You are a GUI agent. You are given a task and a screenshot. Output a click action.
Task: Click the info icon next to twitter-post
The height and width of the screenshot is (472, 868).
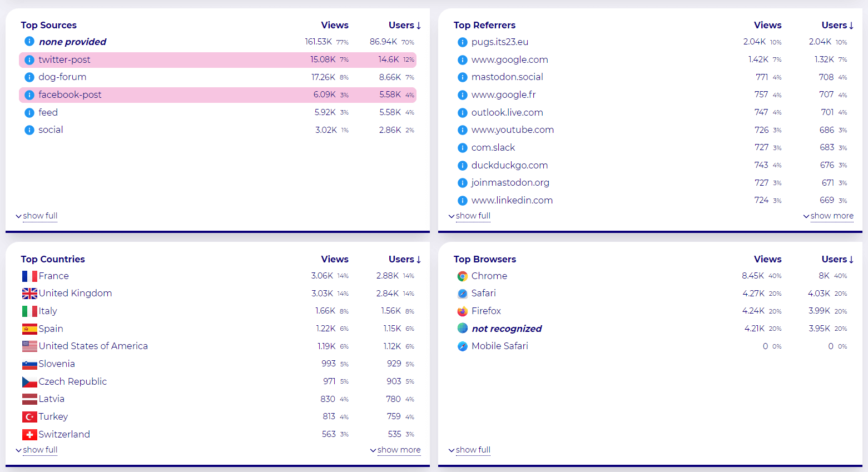point(29,59)
